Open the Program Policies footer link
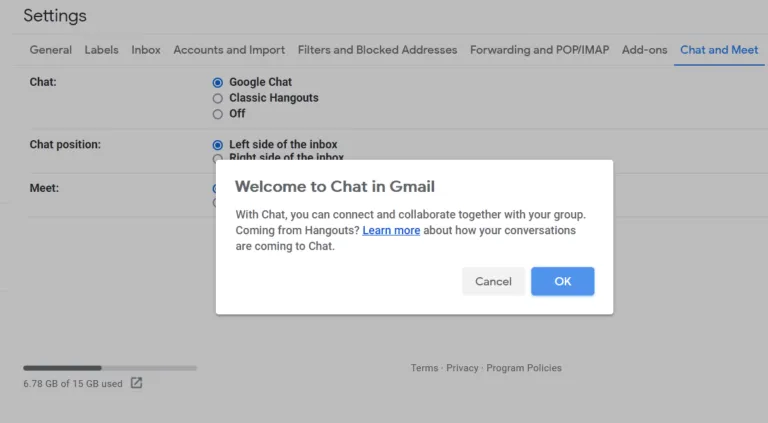 524,368
